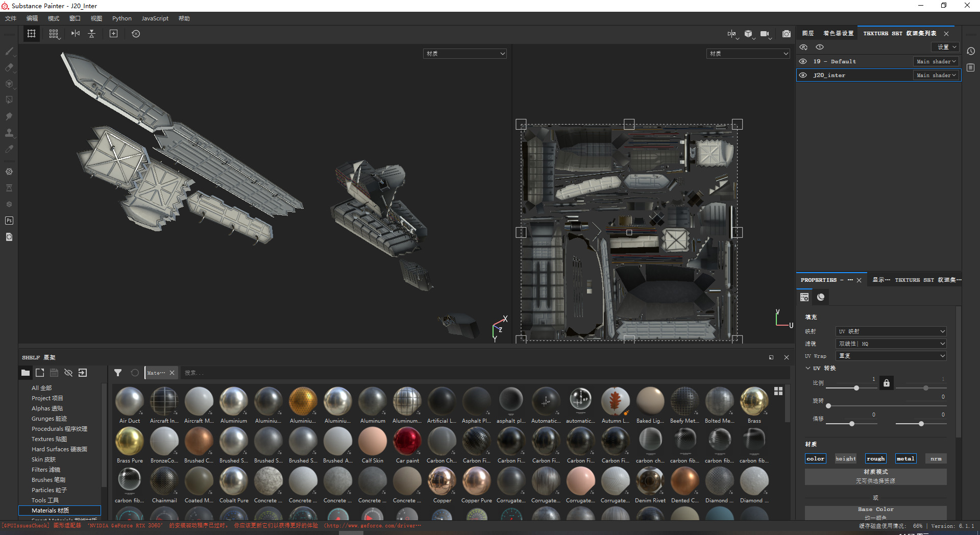Select the Smudge tool
The image size is (980, 535).
[9, 116]
